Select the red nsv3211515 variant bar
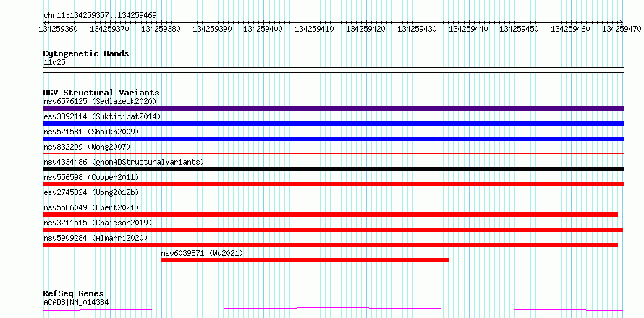 (333, 230)
